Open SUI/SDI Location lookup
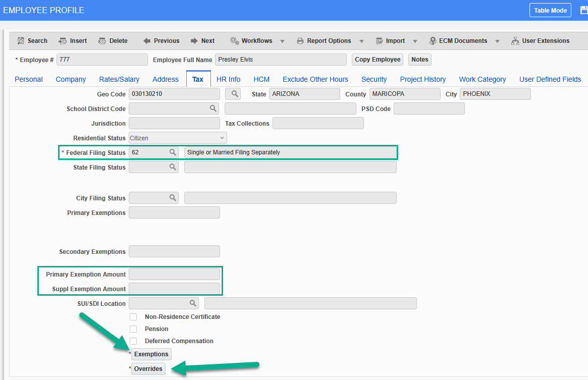The width and height of the screenshot is (588, 380). [193, 303]
